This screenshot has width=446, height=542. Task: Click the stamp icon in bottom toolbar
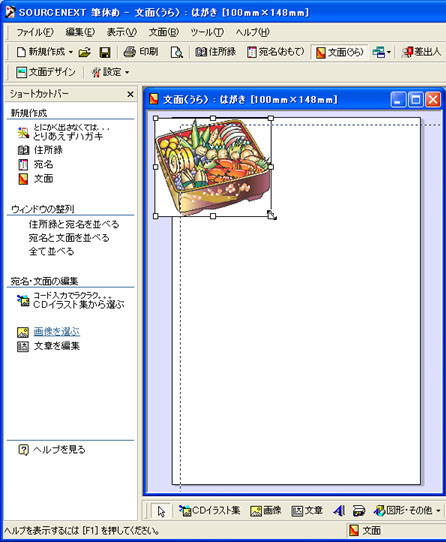pyautogui.click(x=359, y=511)
